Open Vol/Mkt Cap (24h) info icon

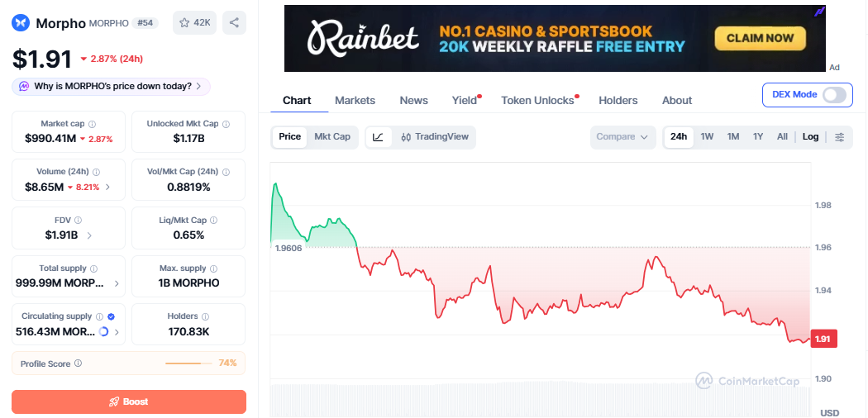(x=226, y=172)
